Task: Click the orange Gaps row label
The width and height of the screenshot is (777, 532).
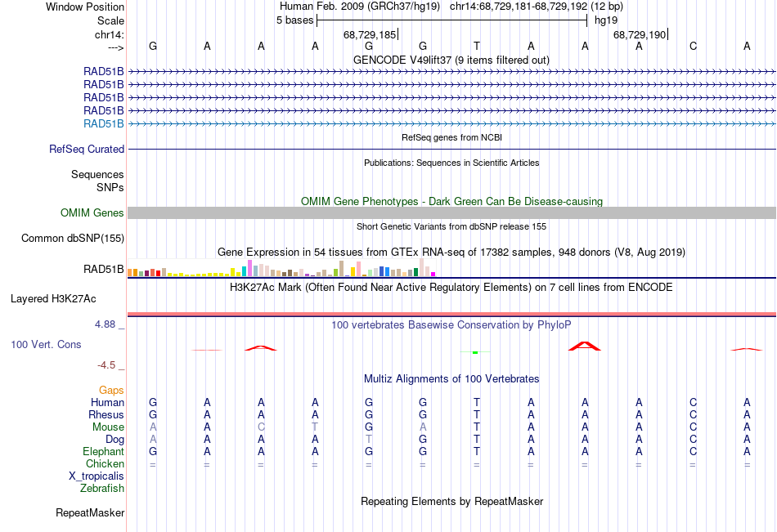Action: 111,391
